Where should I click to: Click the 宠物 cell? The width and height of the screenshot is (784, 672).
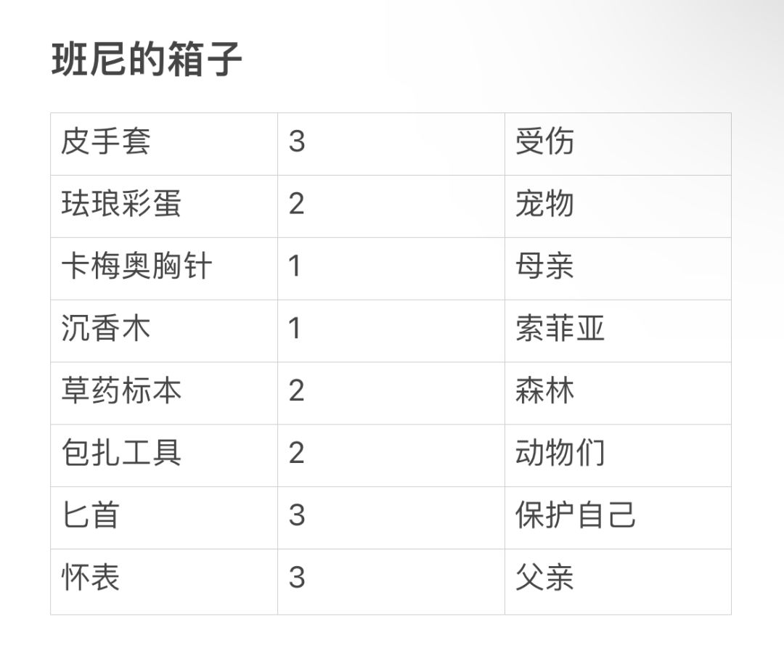pos(544,204)
